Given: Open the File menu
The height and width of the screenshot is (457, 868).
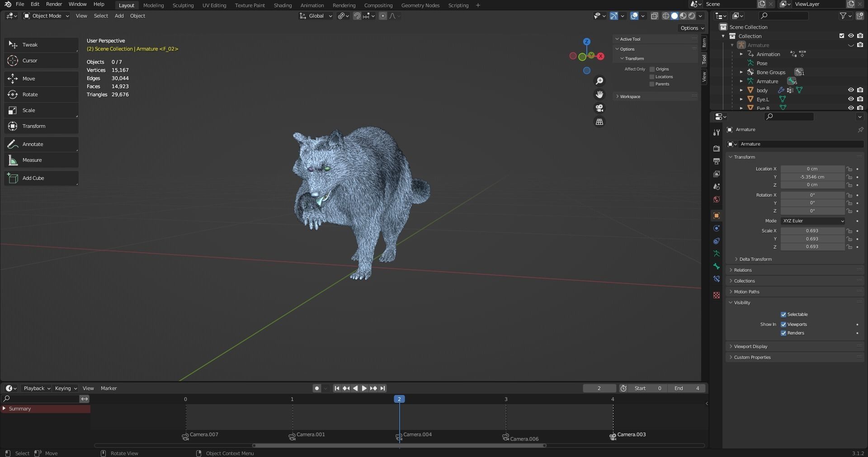Looking at the screenshot, I should tap(20, 4).
